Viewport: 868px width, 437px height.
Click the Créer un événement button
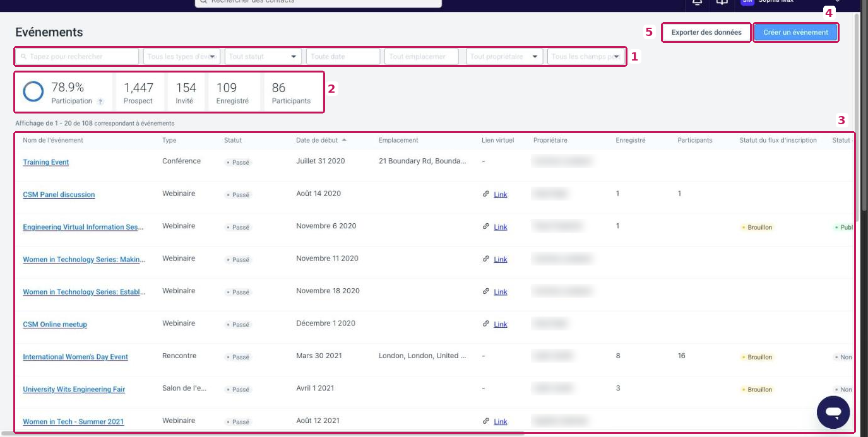click(x=795, y=32)
